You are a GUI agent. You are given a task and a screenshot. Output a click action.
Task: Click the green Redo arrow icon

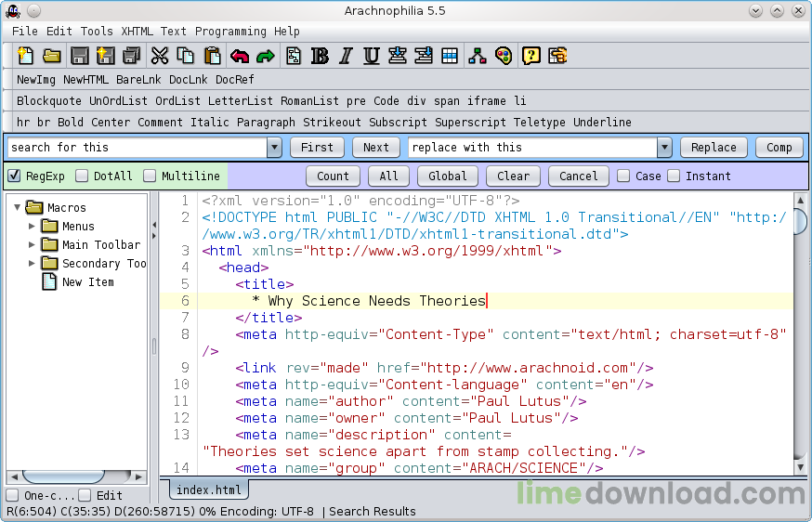click(266, 56)
